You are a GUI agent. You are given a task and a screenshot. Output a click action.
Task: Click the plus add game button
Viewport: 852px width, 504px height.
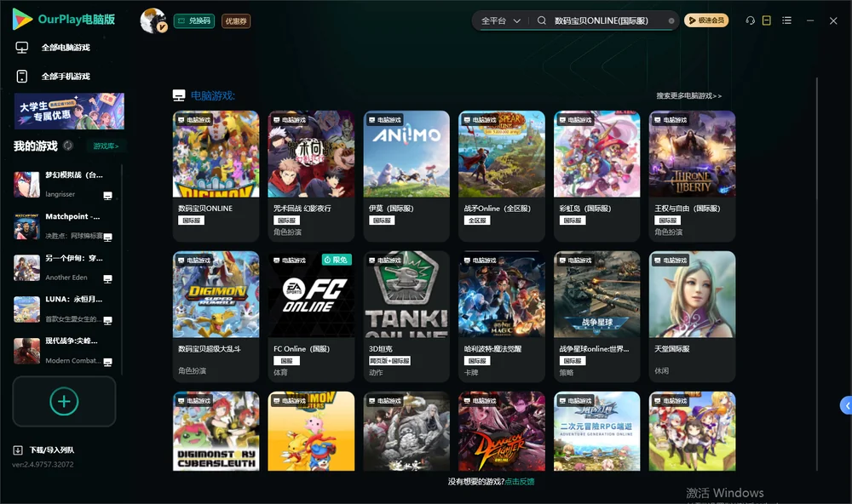64,401
